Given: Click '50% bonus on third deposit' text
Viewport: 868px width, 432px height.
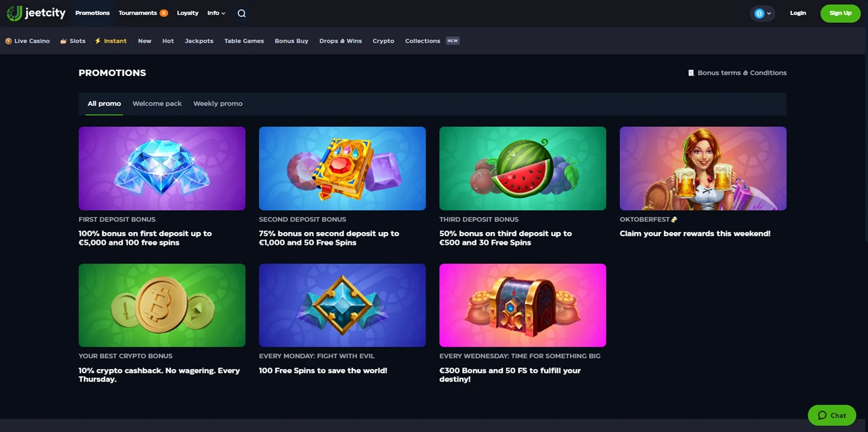Looking at the screenshot, I should (505, 238).
